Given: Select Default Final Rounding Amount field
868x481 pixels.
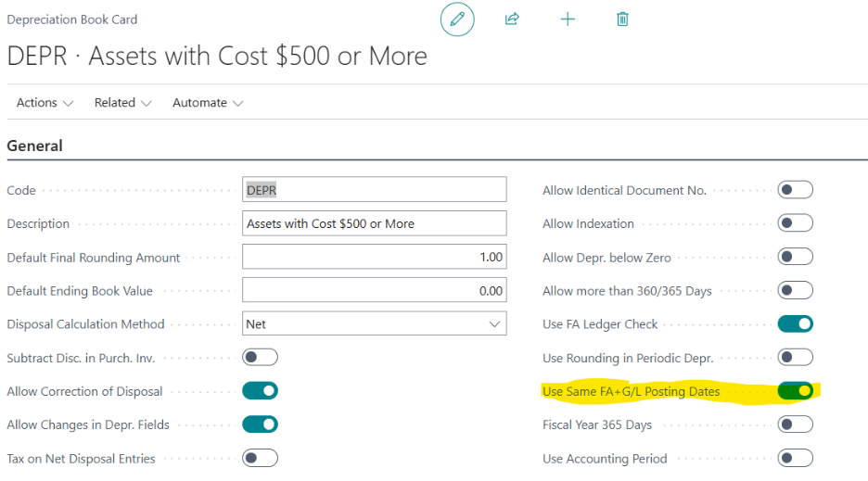Looking at the screenshot, I should (x=375, y=257).
